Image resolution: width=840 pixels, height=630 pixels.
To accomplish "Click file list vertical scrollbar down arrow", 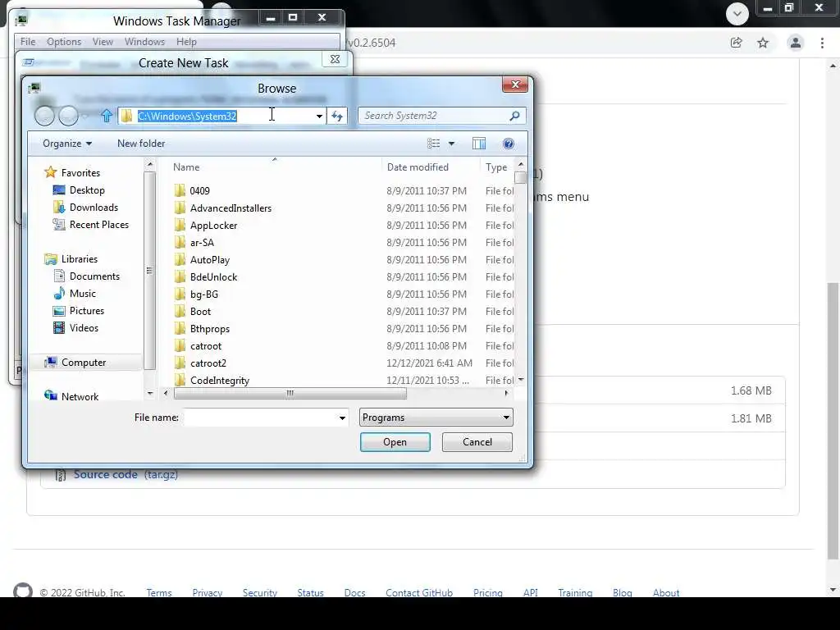I will tap(521, 379).
